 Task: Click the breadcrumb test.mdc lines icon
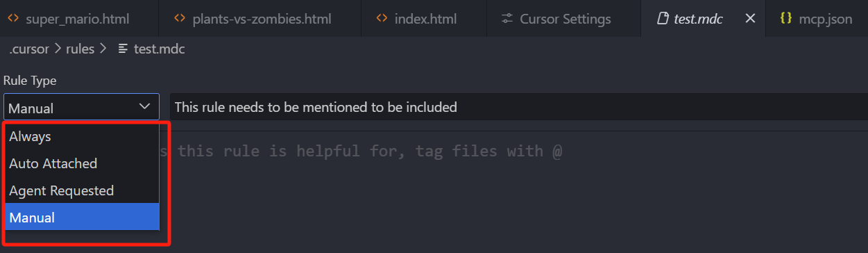click(123, 49)
